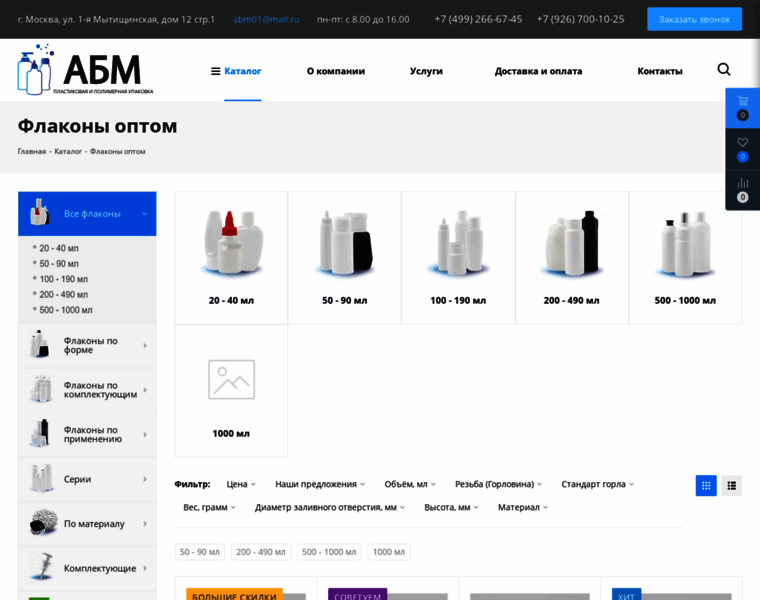Go to О компании menu item
Viewport: 760px width, 600px height.
point(336,71)
